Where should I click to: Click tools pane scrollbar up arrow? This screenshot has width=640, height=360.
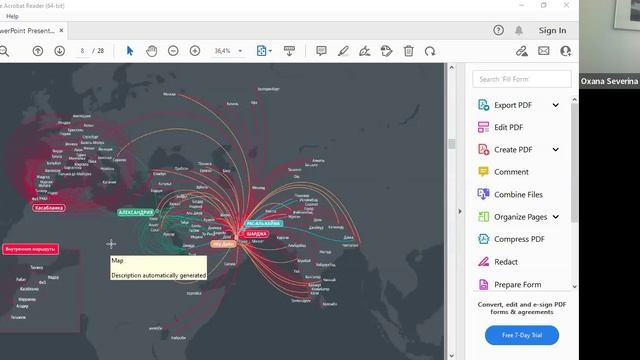pyautogui.click(x=574, y=99)
